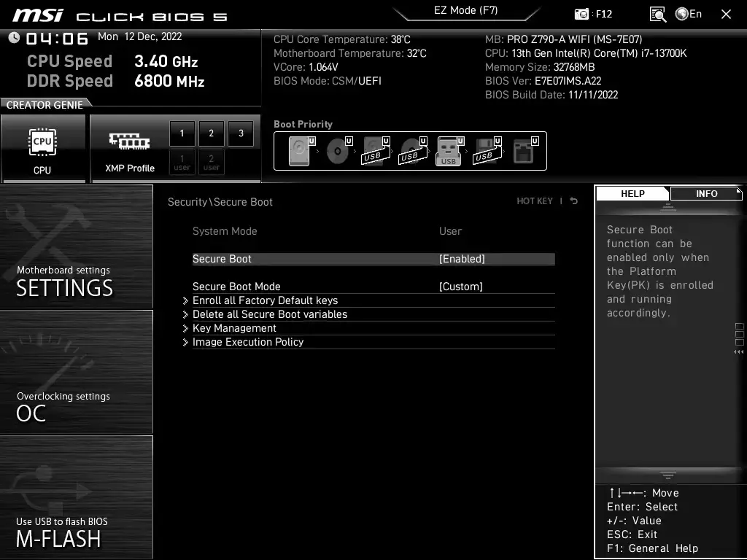Click the MSI logo
This screenshot has height=560, width=747.
pyautogui.click(x=38, y=16)
